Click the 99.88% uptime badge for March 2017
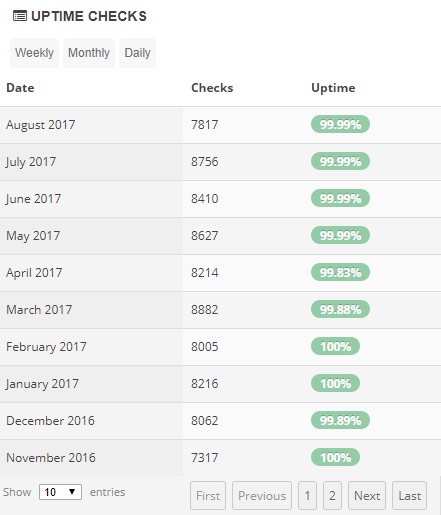 click(340, 309)
